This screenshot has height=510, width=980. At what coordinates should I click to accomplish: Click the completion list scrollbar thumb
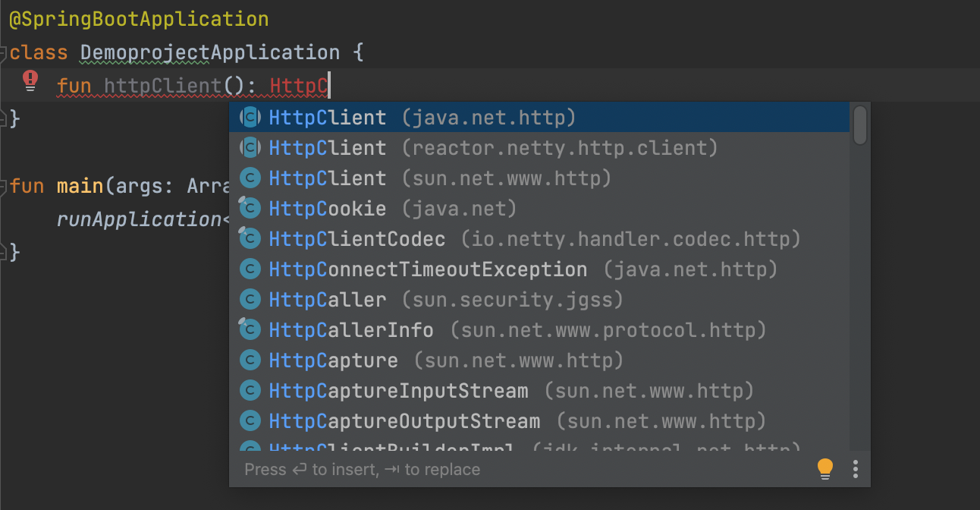[x=859, y=125]
